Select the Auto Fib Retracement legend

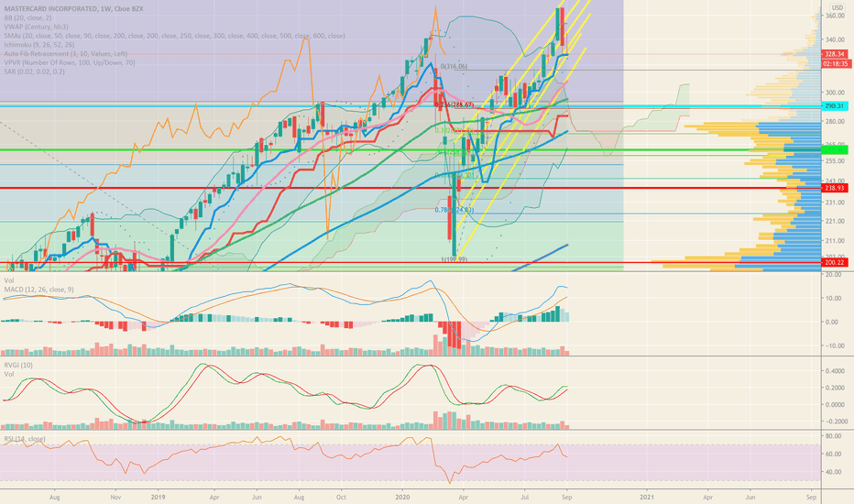[65, 53]
